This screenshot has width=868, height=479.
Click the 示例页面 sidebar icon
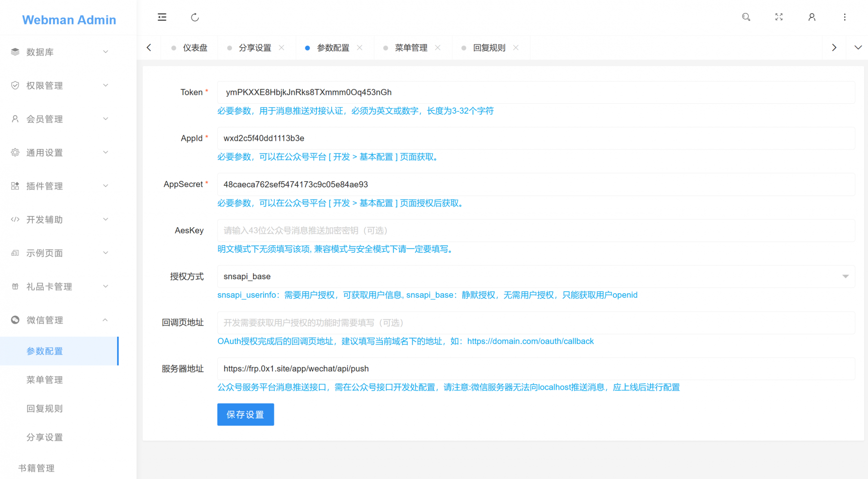click(15, 253)
